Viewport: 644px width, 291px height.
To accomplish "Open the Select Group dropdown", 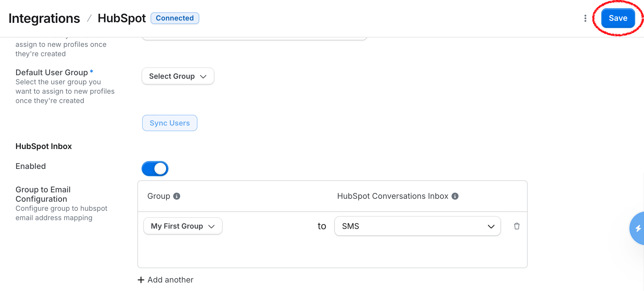I will (178, 76).
